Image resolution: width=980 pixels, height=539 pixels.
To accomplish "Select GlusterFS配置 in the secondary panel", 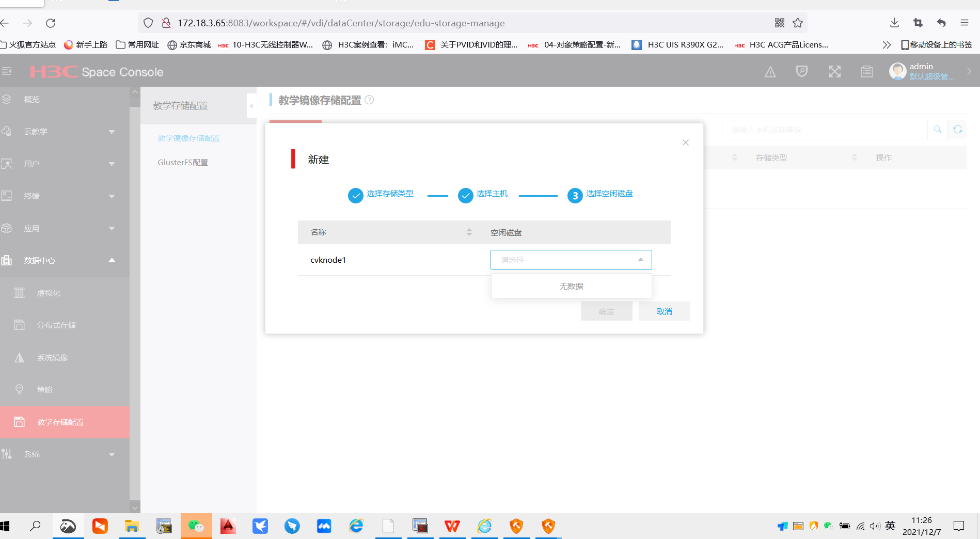I will 183,163.
